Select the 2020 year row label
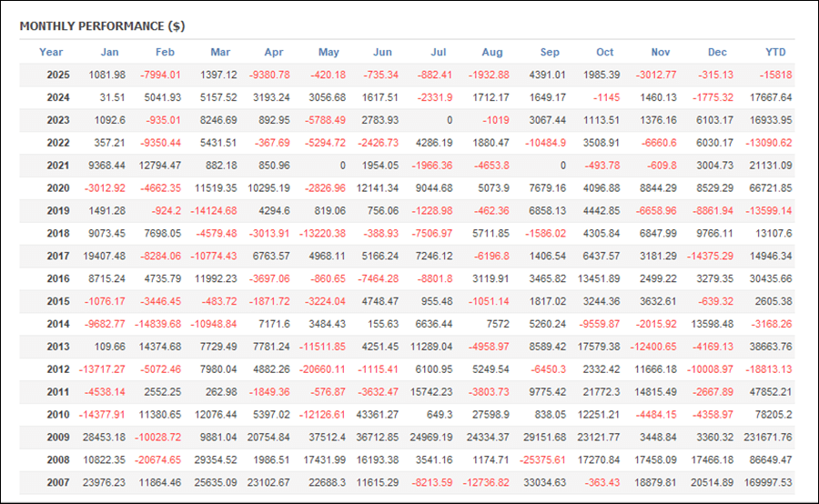Image resolution: width=819 pixels, height=504 pixels. 57,188
